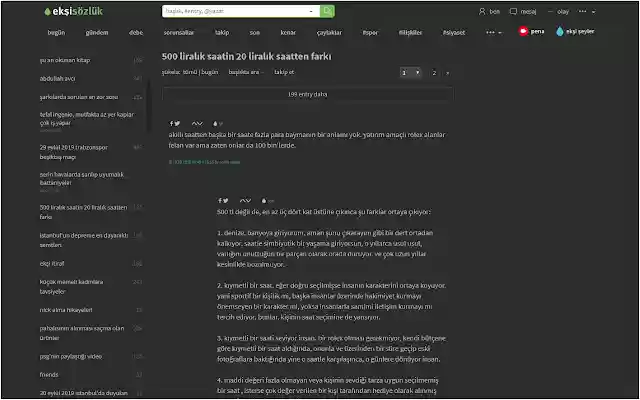This screenshot has height=400, width=640.
Task: Select the '#siyaset' channel tab
Action: tap(454, 33)
